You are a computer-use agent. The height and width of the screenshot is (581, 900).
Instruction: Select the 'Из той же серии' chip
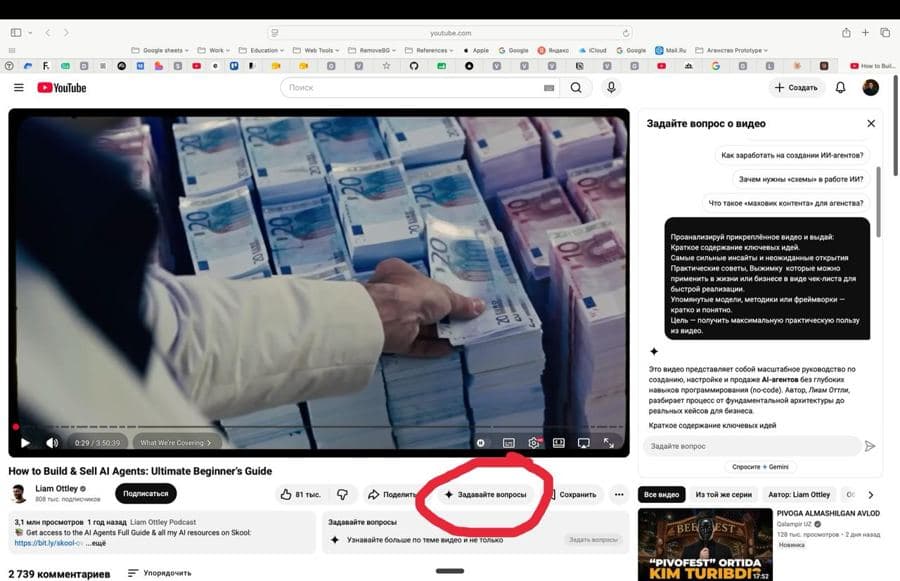click(x=723, y=494)
